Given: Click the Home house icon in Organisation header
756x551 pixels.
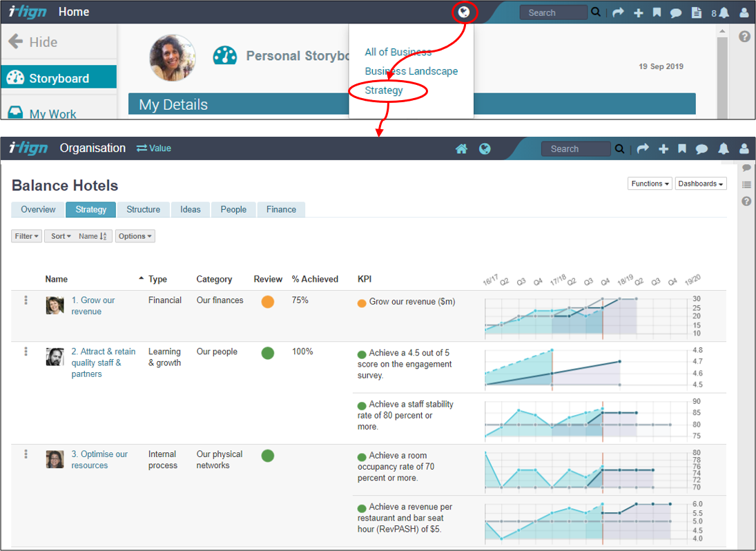Looking at the screenshot, I should [461, 149].
